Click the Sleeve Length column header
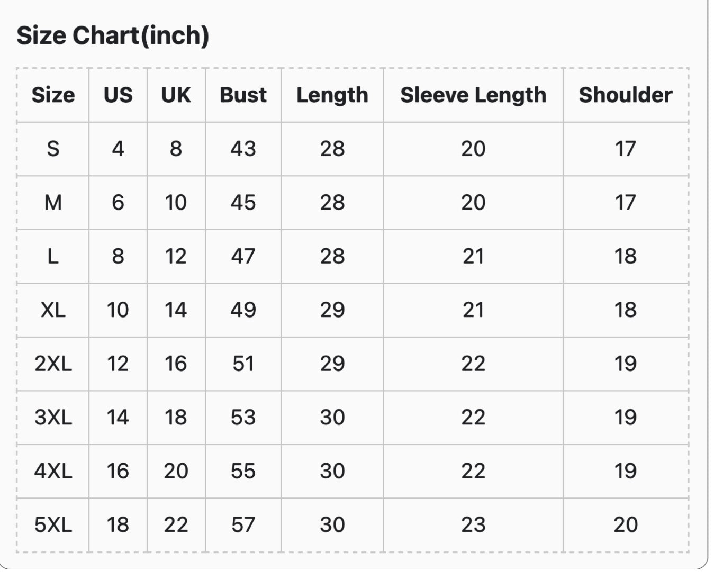This screenshot has width=723, height=588. pyautogui.click(x=473, y=95)
